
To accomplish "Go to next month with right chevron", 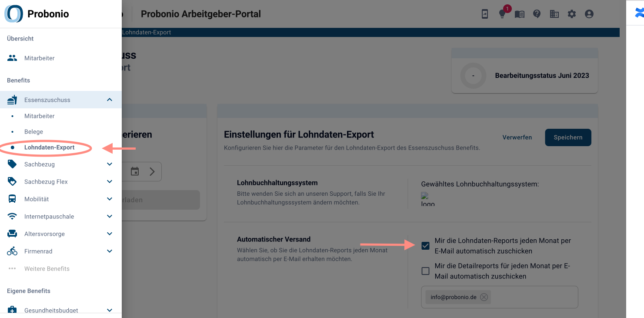I will (x=152, y=171).
